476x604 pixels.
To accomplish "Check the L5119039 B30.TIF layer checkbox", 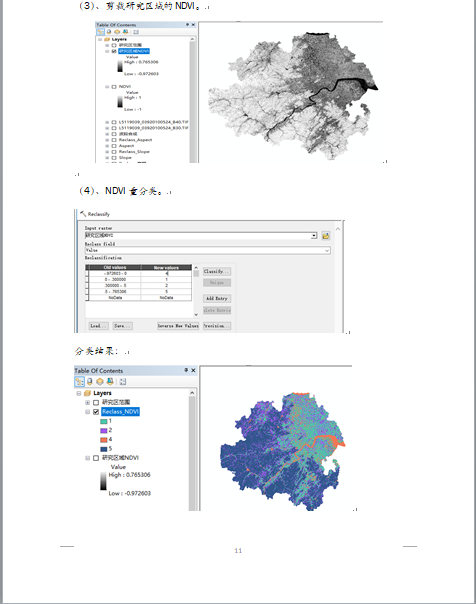I will click(x=114, y=128).
